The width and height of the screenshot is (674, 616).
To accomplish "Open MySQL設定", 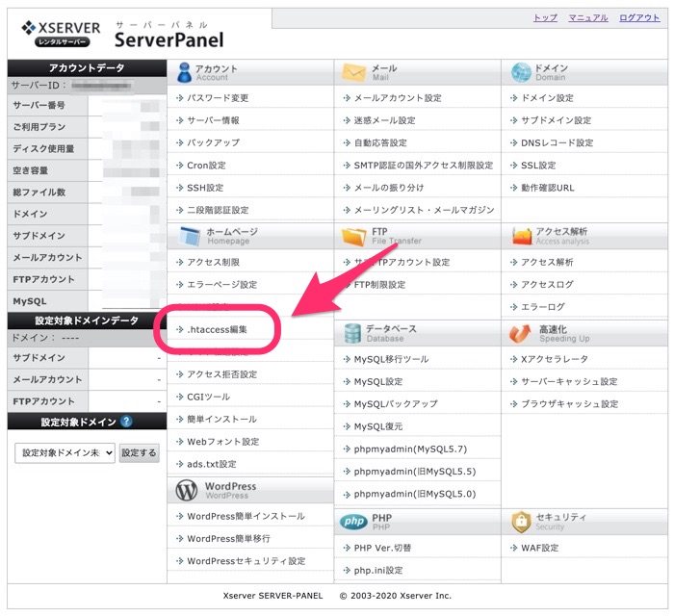I will pyautogui.click(x=378, y=382).
